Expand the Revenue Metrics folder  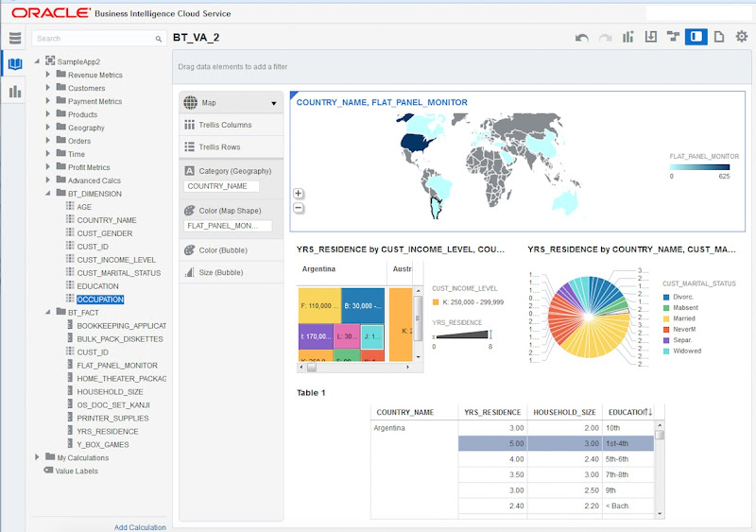tap(48, 75)
